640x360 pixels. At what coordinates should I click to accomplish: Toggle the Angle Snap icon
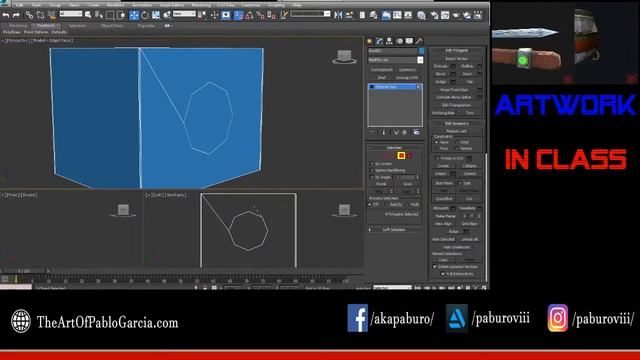point(249,16)
